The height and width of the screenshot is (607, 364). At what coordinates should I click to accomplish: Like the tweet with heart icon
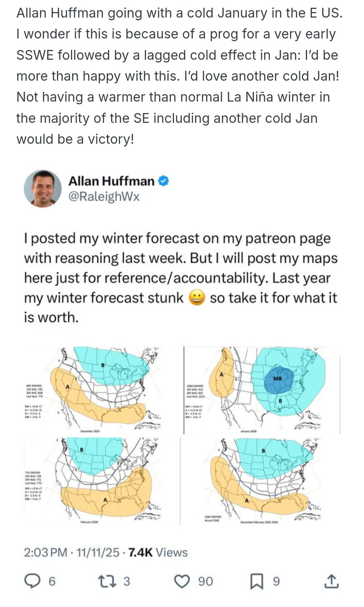pos(182,581)
